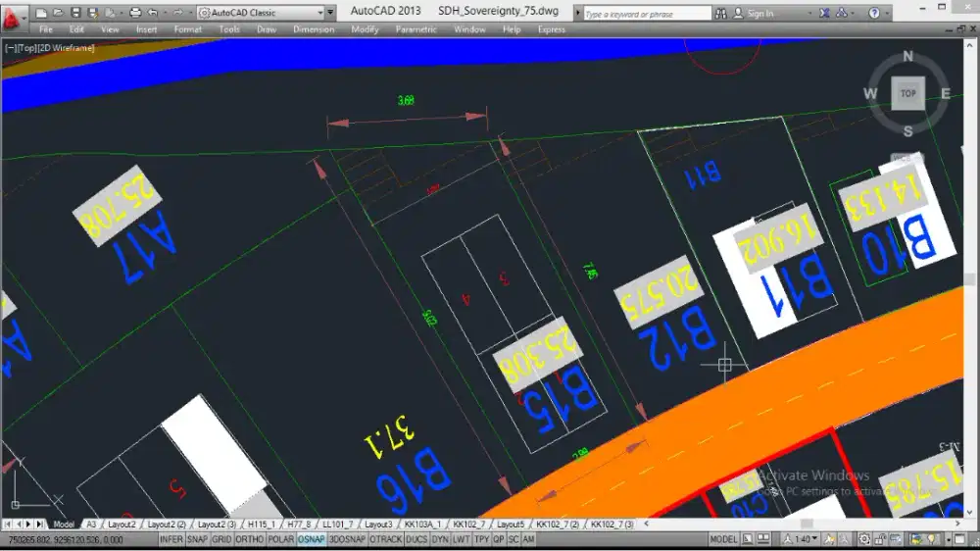This screenshot has width=980, height=551.
Task: Click the Help question mark icon
Action: pyautogui.click(x=874, y=13)
